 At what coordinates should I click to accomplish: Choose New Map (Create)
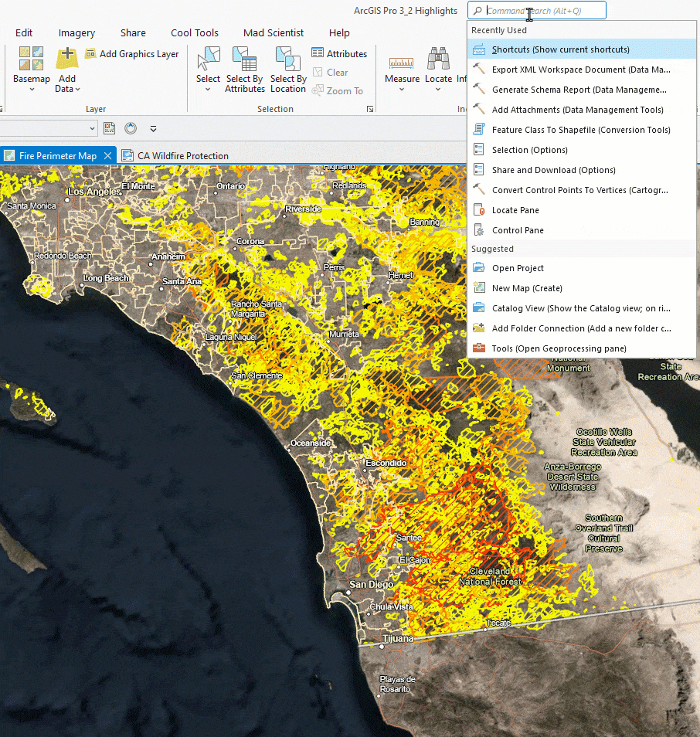click(x=582, y=288)
